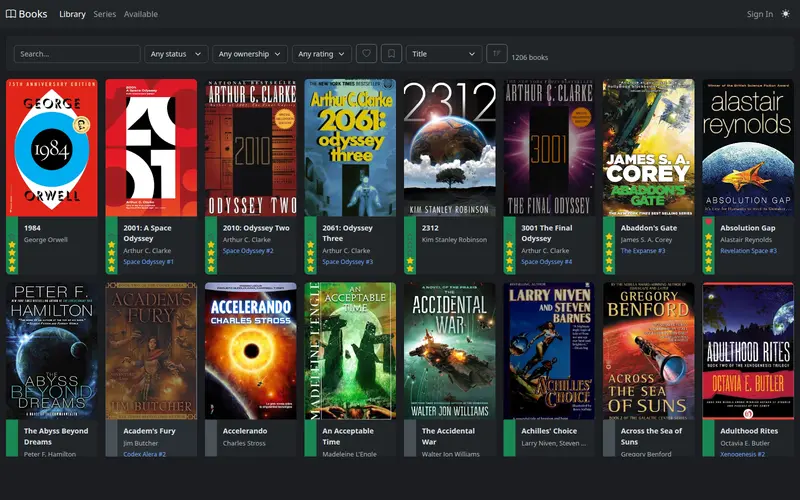
Task: Click the Abaddon's Gate title text
Action: 648,228
